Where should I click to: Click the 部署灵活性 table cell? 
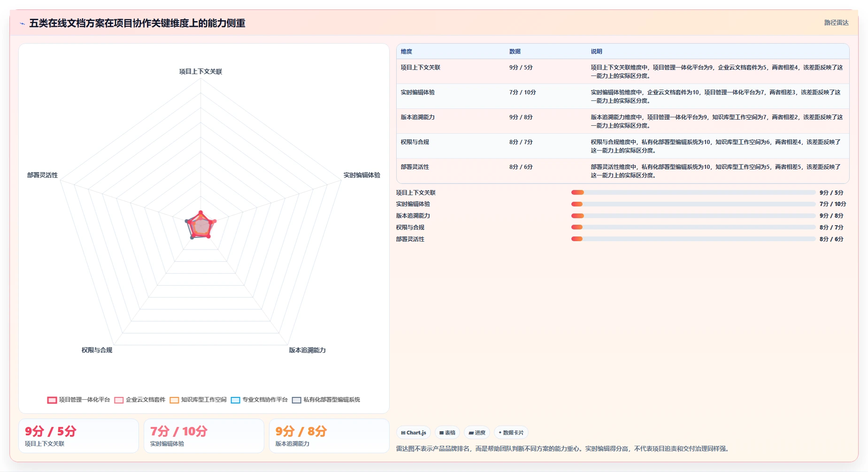(415, 167)
